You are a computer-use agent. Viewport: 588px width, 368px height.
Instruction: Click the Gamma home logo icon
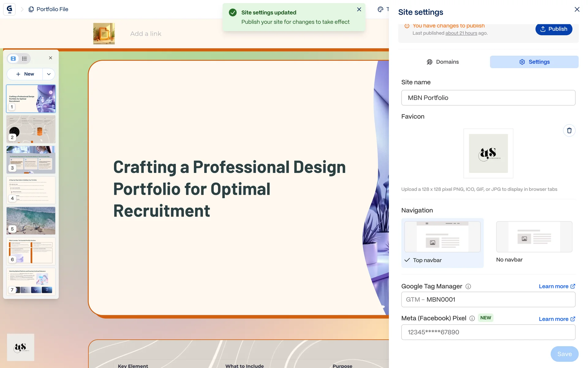(x=9, y=9)
